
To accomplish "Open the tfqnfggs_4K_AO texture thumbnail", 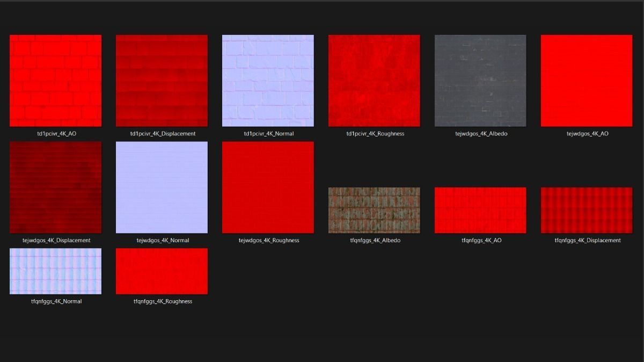I will pyautogui.click(x=480, y=210).
